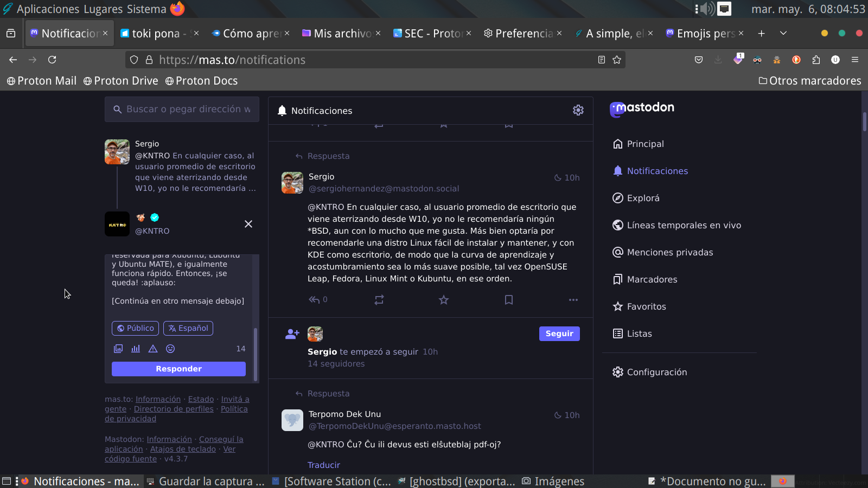Go back to previous page
The height and width of the screenshot is (488, 868).
[x=13, y=60]
